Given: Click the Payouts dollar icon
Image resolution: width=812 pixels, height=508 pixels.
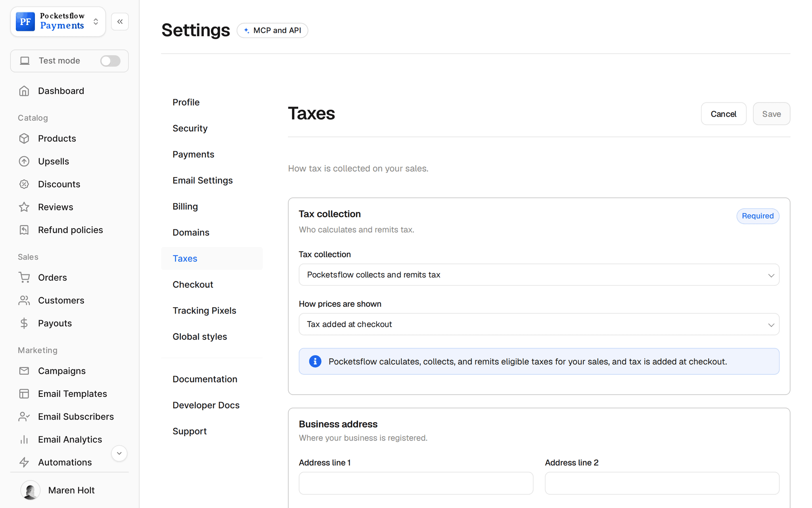Looking at the screenshot, I should 24,323.
